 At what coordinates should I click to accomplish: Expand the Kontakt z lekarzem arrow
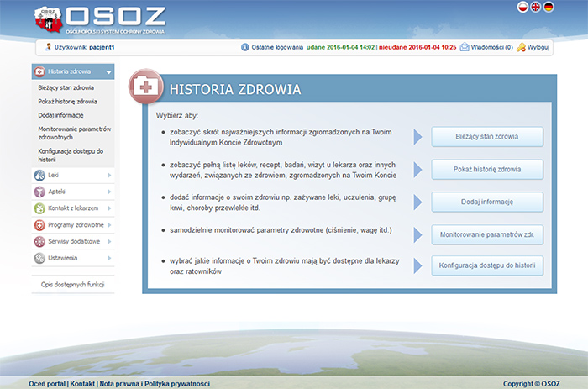click(x=108, y=208)
